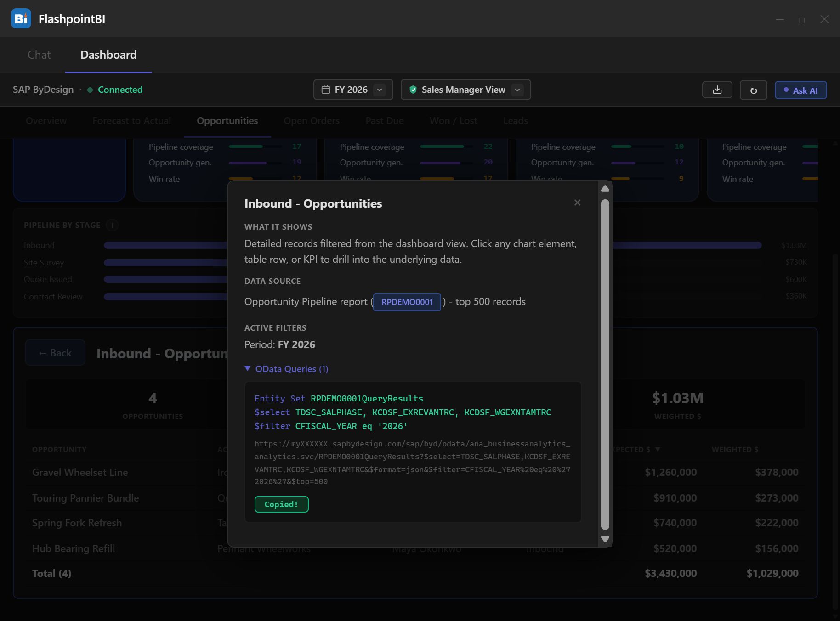Open the Sales Manager View dropdown
Screen dimensions: 840x621
(465, 90)
